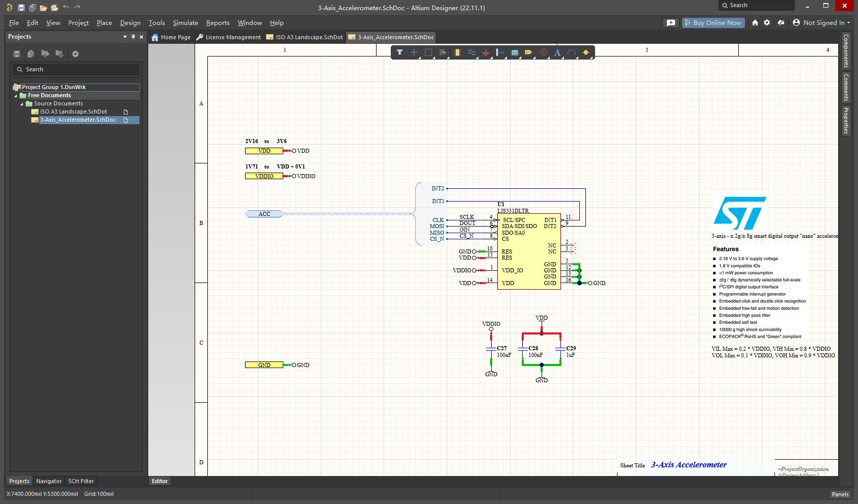Open the Simulate menu
This screenshot has height=504, width=858.
(x=185, y=23)
